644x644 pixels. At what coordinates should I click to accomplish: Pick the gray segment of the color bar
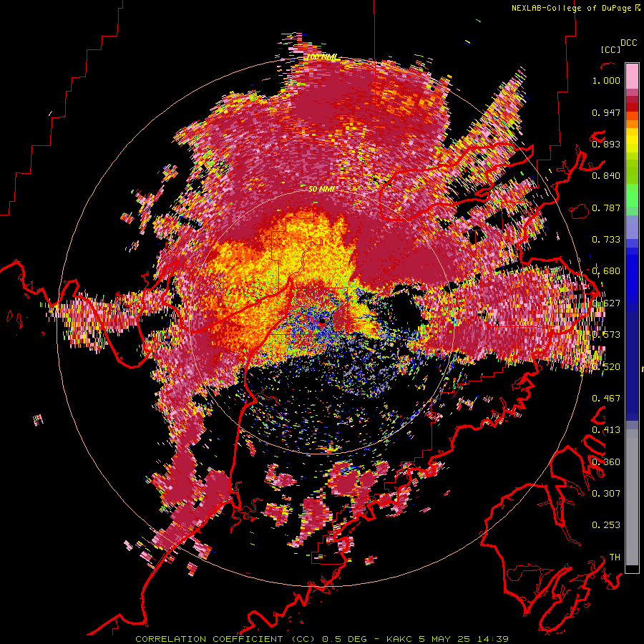pos(632,497)
